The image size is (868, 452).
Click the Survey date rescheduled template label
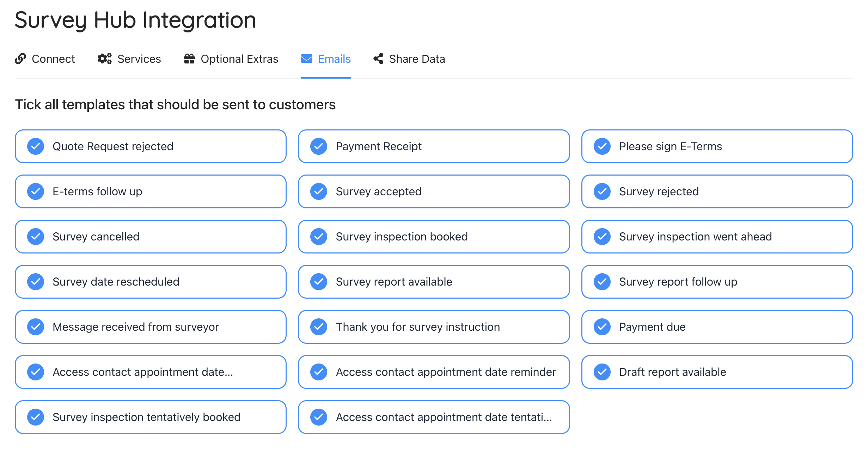pos(116,282)
